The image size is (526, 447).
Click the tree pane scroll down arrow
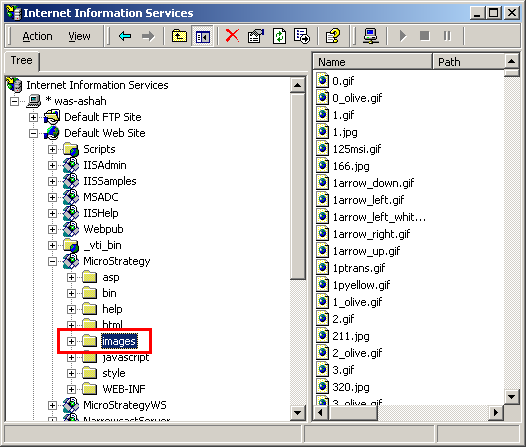[298, 413]
